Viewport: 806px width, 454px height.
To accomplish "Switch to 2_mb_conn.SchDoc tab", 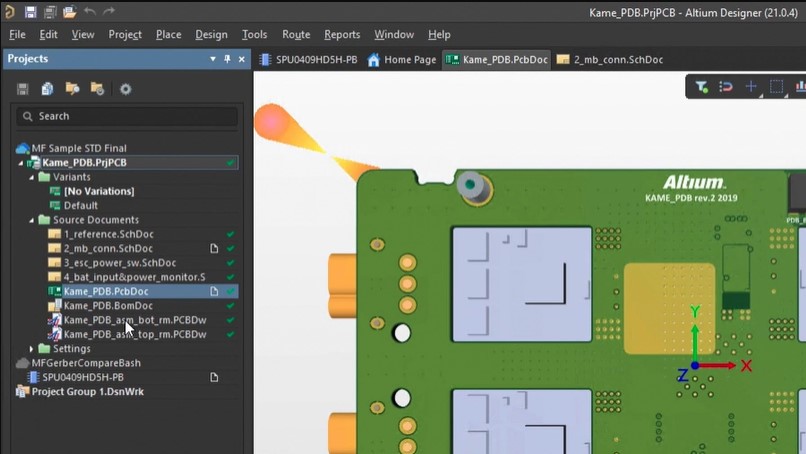I will click(610, 60).
